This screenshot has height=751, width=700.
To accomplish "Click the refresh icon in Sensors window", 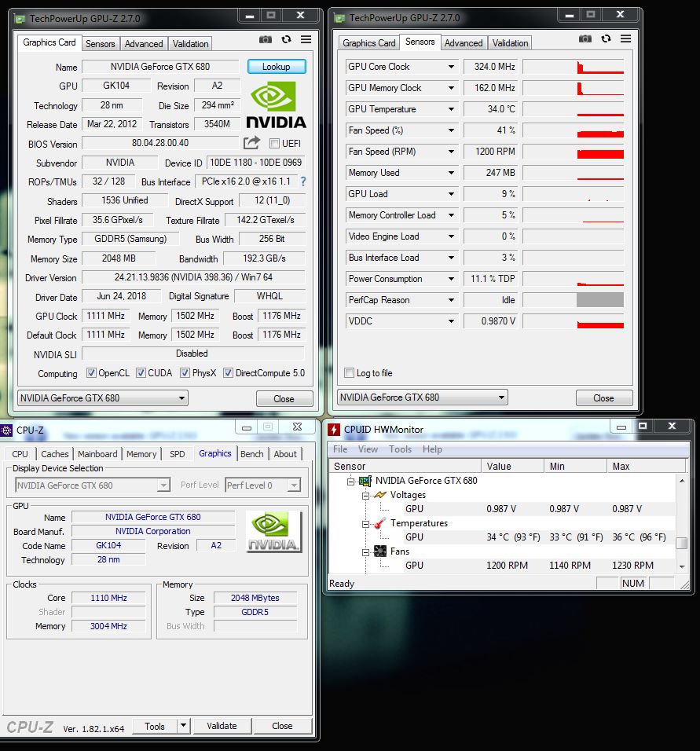I will (606, 38).
